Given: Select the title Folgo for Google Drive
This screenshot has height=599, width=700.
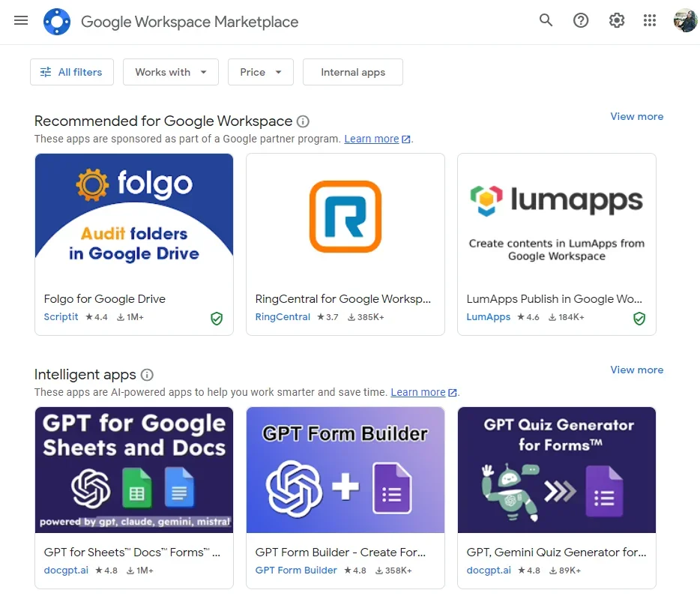Looking at the screenshot, I should click(x=104, y=299).
